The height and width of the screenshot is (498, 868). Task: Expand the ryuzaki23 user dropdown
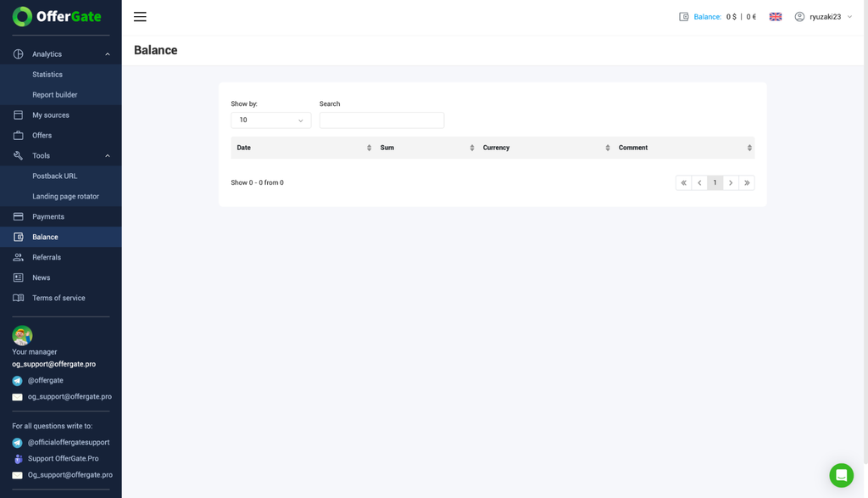click(824, 17)
